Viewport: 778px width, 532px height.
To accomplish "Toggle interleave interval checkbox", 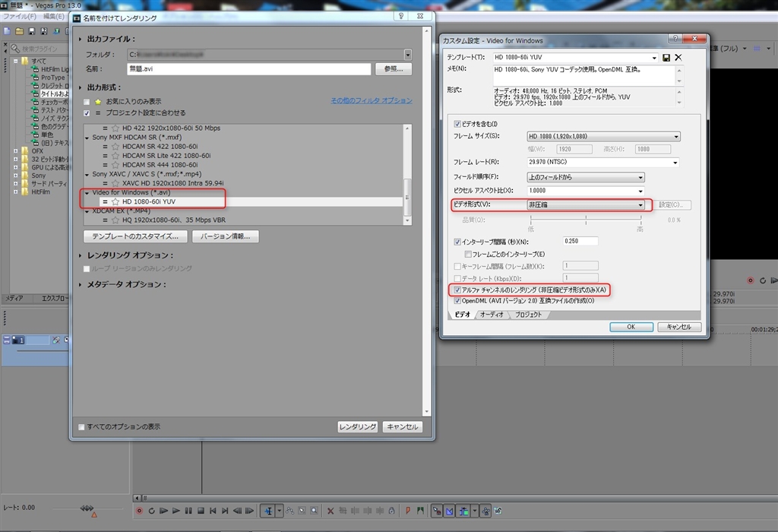I will [457, 242].
